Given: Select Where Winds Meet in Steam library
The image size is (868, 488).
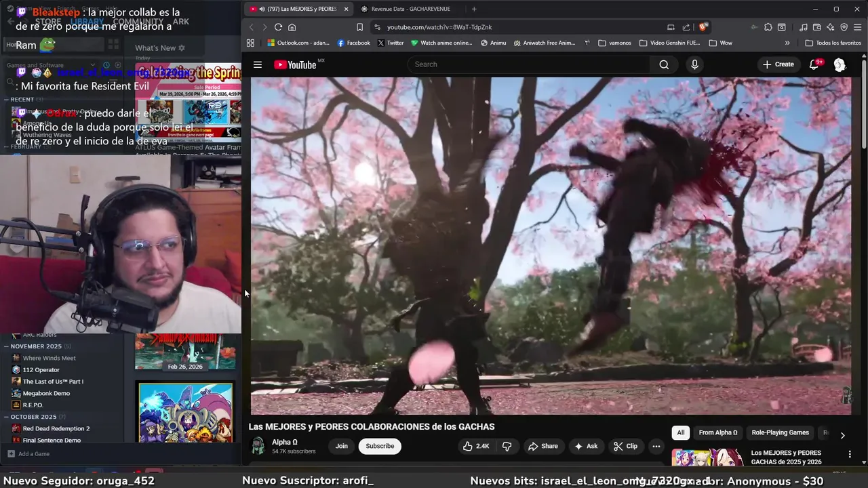Looking at the screenshot, I should (49, 358).
